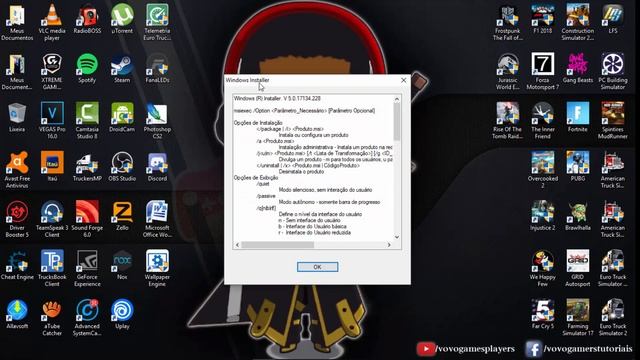Click scroll-up arrow in installer text box
This screenshot has width=640, height=360.
(397, 99)
